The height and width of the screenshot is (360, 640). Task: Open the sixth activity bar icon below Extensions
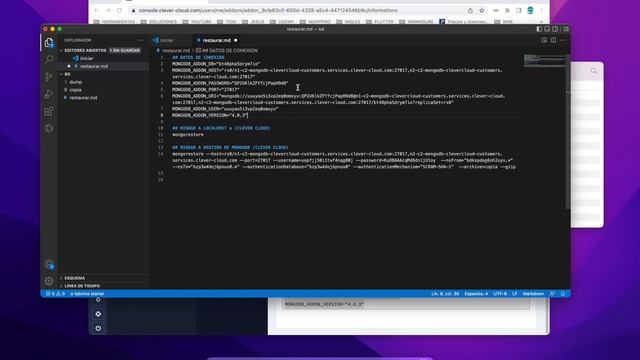pos(49,128)
